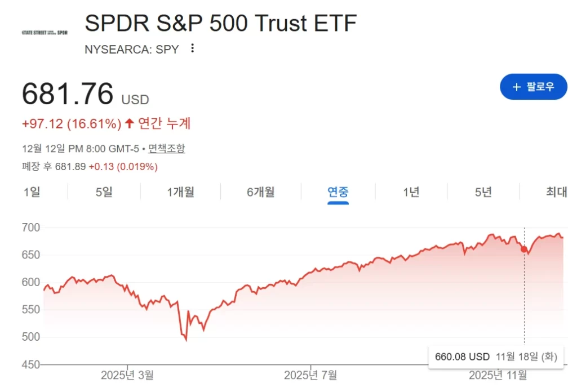Select the 1개월 chart range
The height and width of the screenshot is (392, 577).
tap(180, 192)
